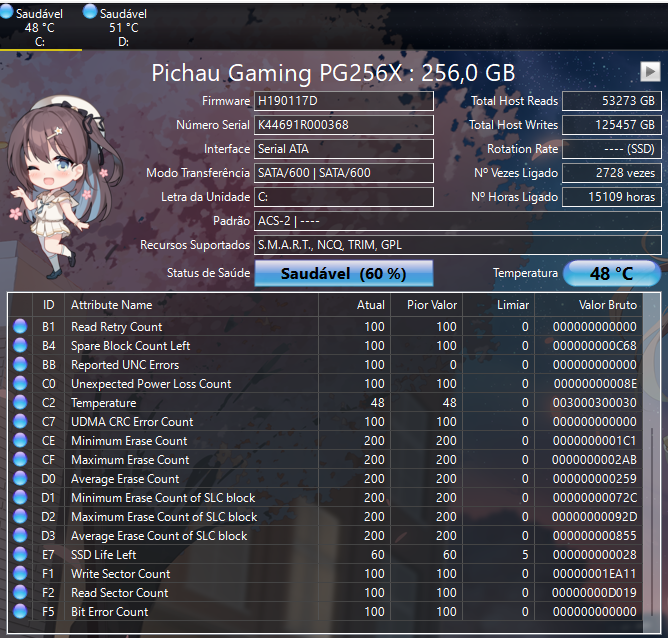This screenshot has height=638, width=668.
Task: Click the status orb for Minimum Erase Count
Action: point(20,440)
